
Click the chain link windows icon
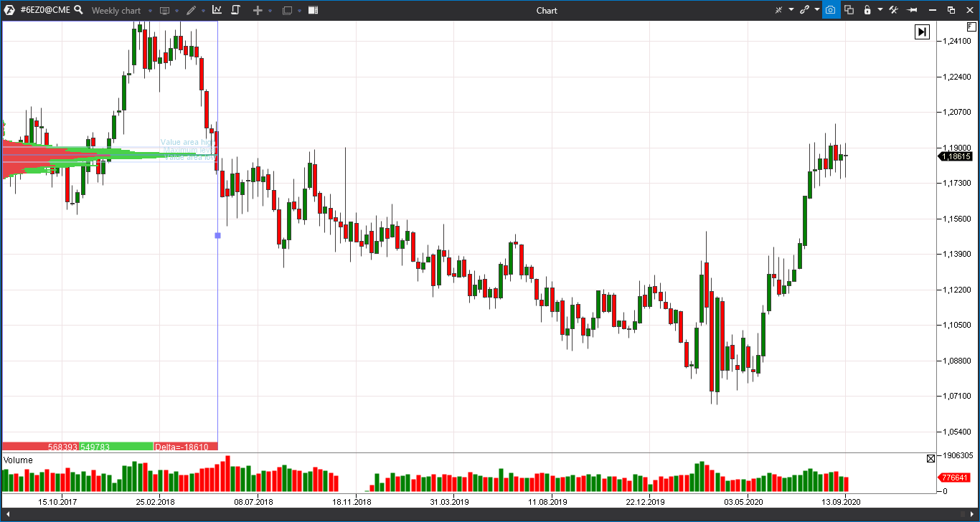(804, 10)
